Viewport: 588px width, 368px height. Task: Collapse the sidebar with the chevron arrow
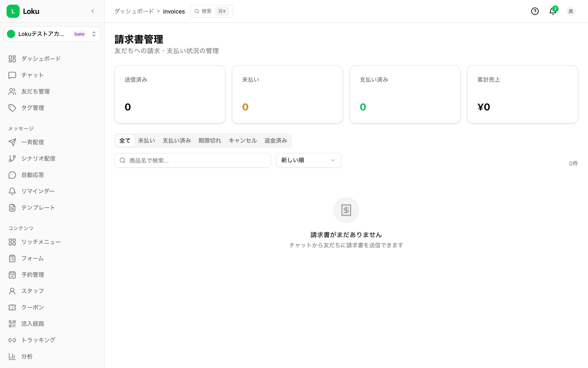[93, 11]
